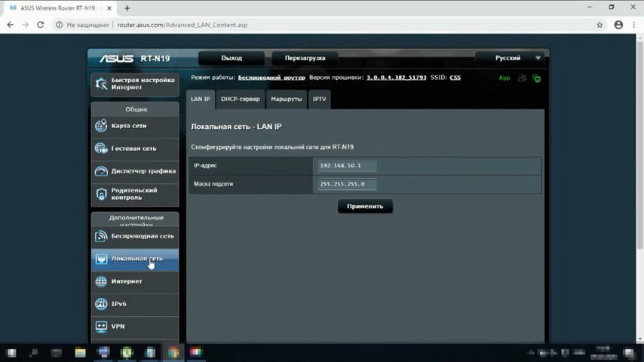Click the Гостевая сеть icon
644x362 pixels.
tap(101, 149)
